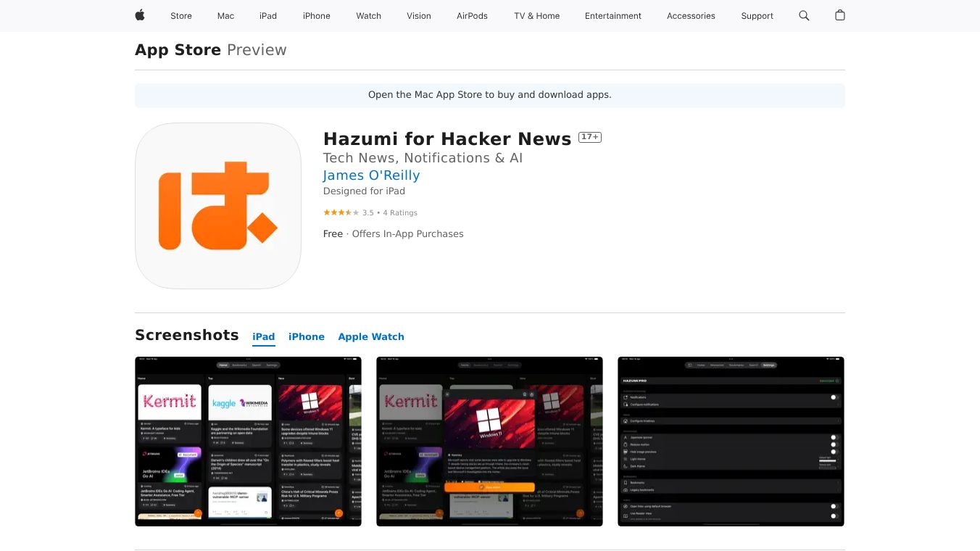Viewport: 980px width, 551px height.
Task: Open the Store menu
Action: (181, 16)
